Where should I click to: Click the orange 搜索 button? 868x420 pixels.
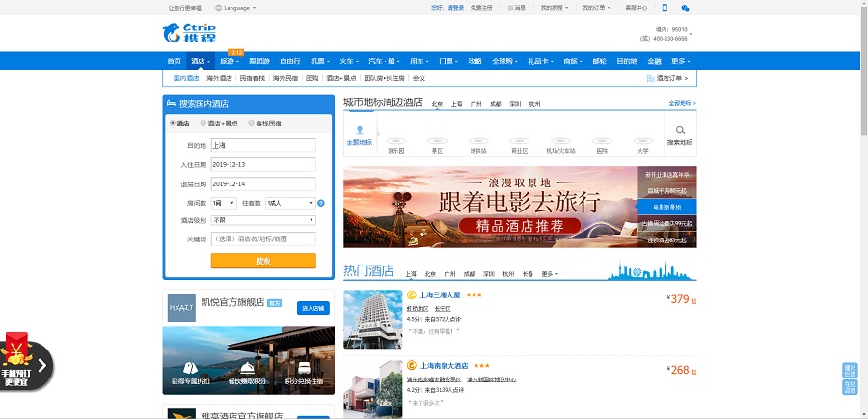263,261
